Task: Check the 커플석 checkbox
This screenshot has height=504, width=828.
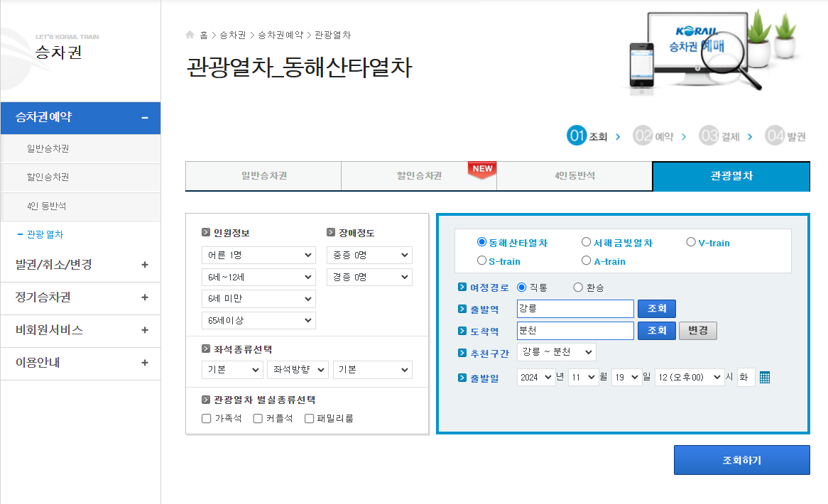Action: point(258,419)
